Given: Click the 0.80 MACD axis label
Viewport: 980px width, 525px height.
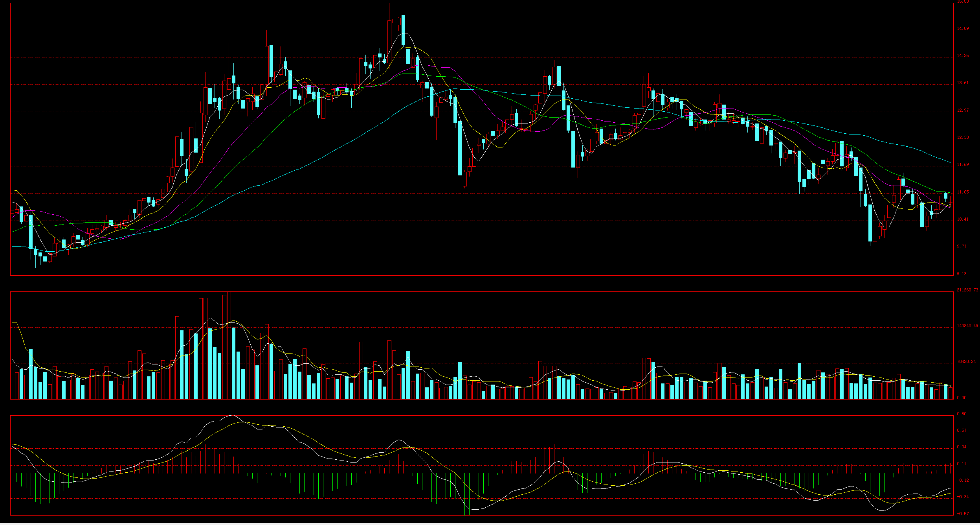Looking at the screenshot, I should (962, 414).
